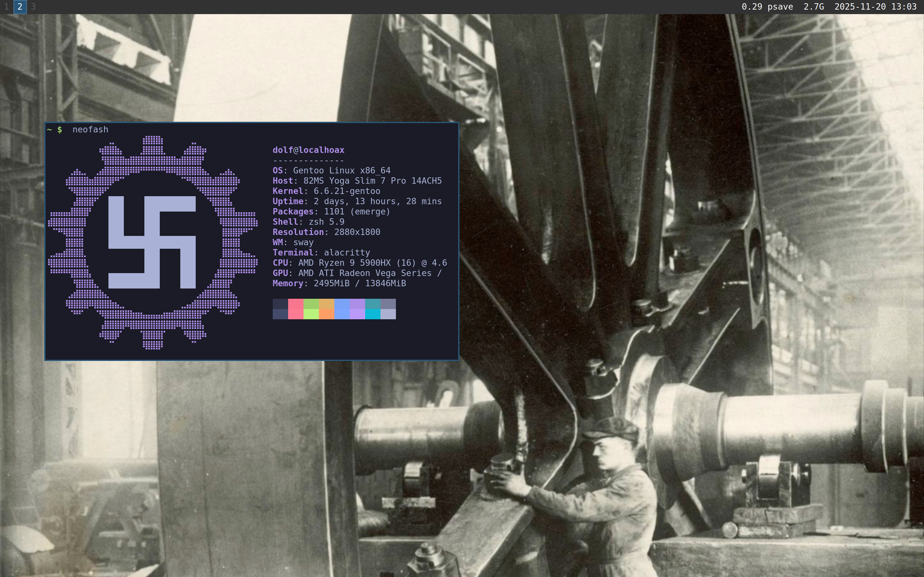Click the bright cyan palette swatch
The width and height of the screenshot is (924, 577).
pos(372,314)
